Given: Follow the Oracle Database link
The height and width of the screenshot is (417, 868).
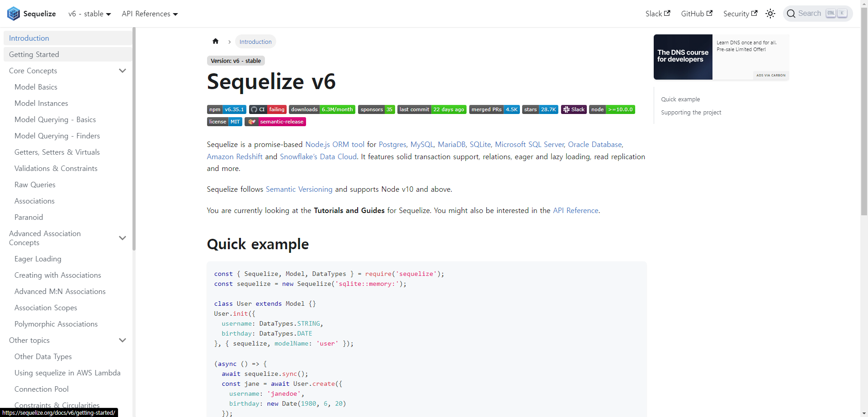Looking at the screenshot, I should tap(595, 144).
